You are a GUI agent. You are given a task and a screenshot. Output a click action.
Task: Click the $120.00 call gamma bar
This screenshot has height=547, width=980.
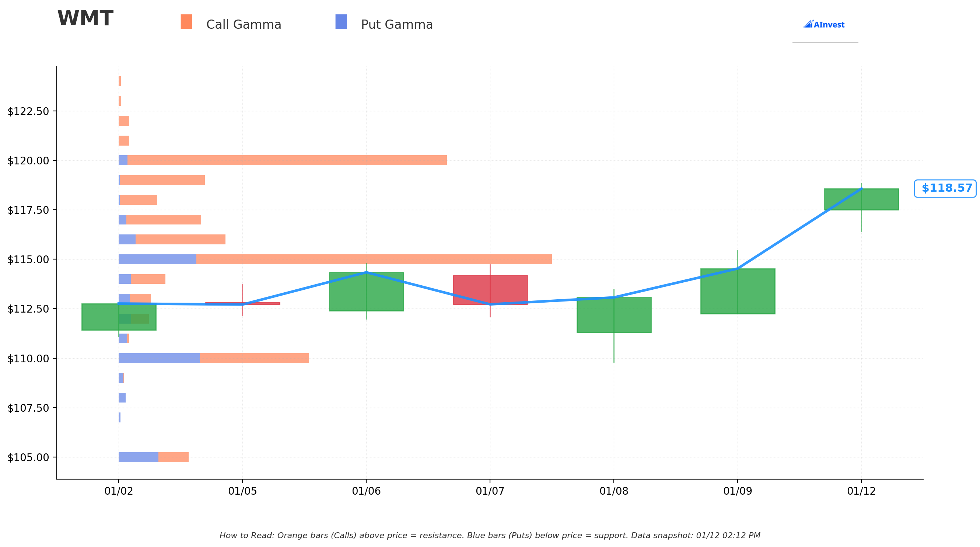pos(287,160)
